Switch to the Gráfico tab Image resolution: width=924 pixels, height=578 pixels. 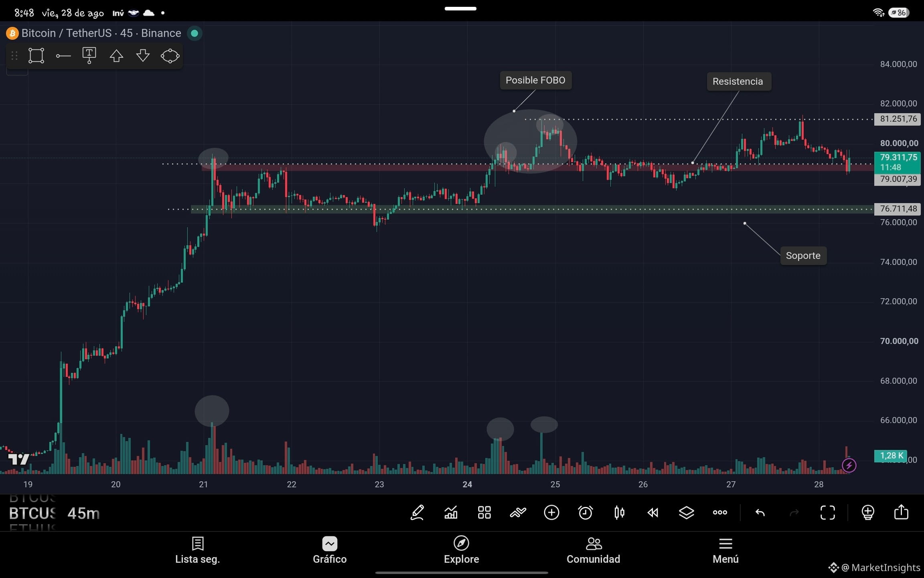330,550
